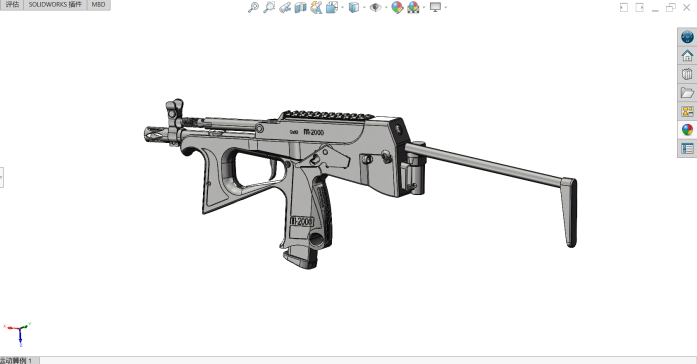Switch to the SOLIDWORKS 插件 tab

click(x=55, y=4)
